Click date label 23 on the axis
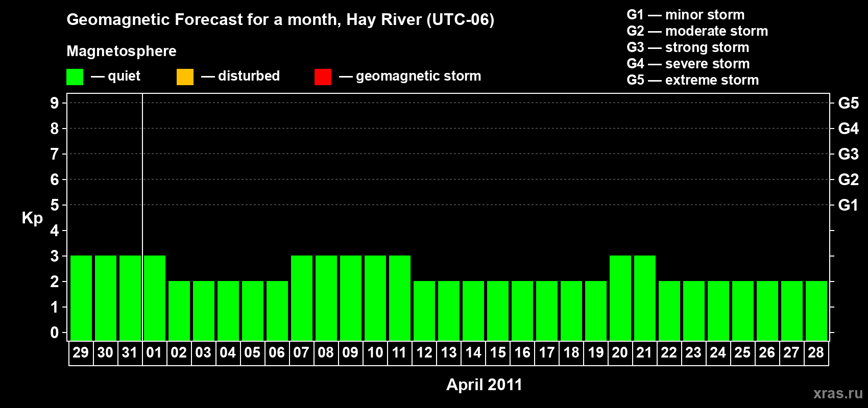Viewport: 868px width, 408px height. 693,353
